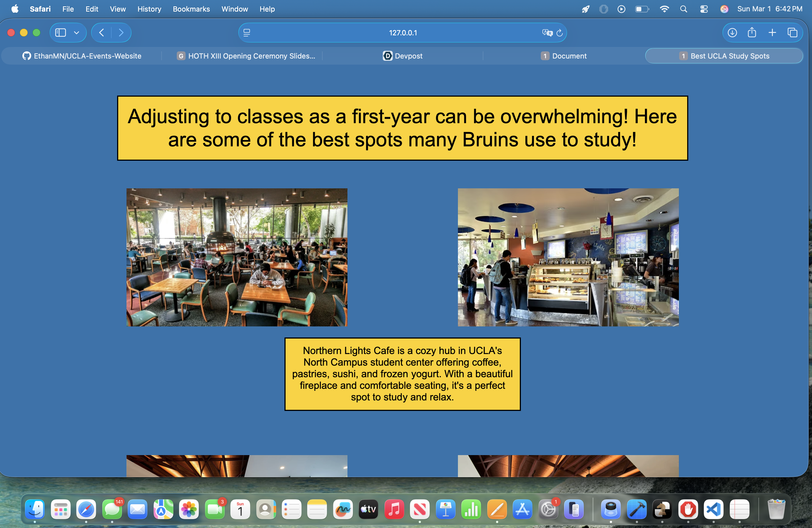
Task: Open the Bookmarks menu
Action: click(x=191, y=9)
